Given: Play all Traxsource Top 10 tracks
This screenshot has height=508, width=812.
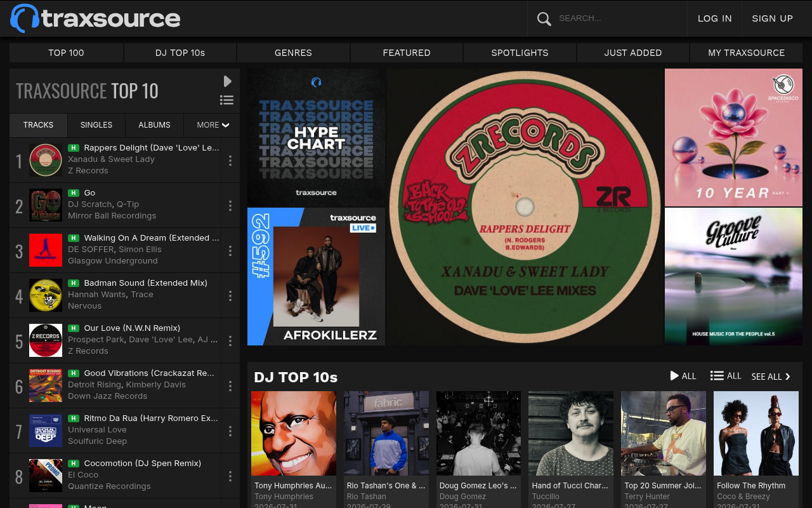Looking at the screenshot, I should [227, 81].
